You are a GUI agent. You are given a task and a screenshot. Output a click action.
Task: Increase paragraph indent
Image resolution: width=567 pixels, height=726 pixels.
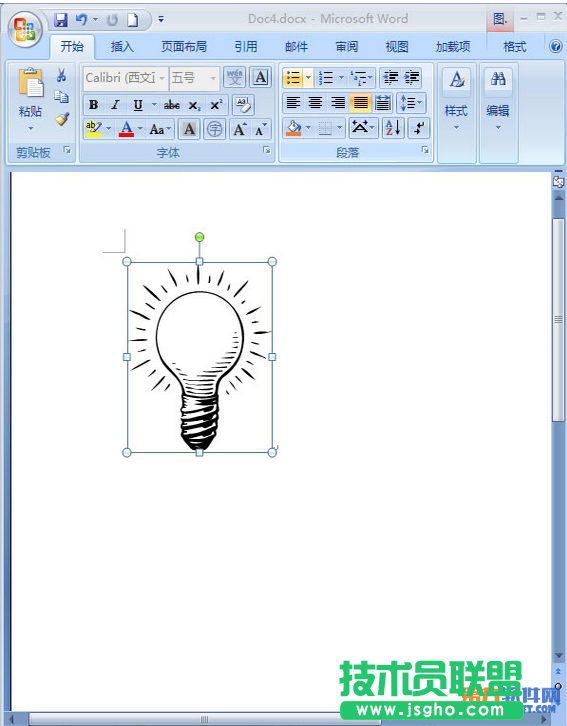point(411,77)
